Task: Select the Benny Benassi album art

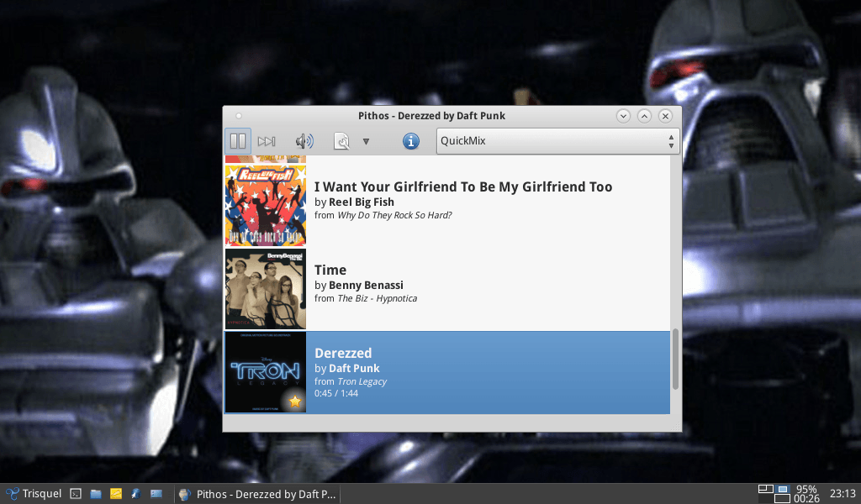Action: coord(266,289)
